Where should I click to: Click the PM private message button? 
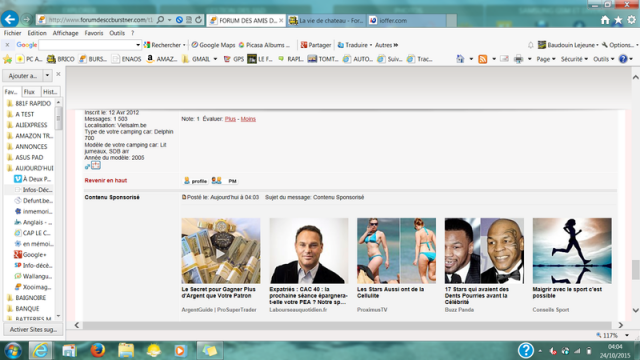[225, 181]
